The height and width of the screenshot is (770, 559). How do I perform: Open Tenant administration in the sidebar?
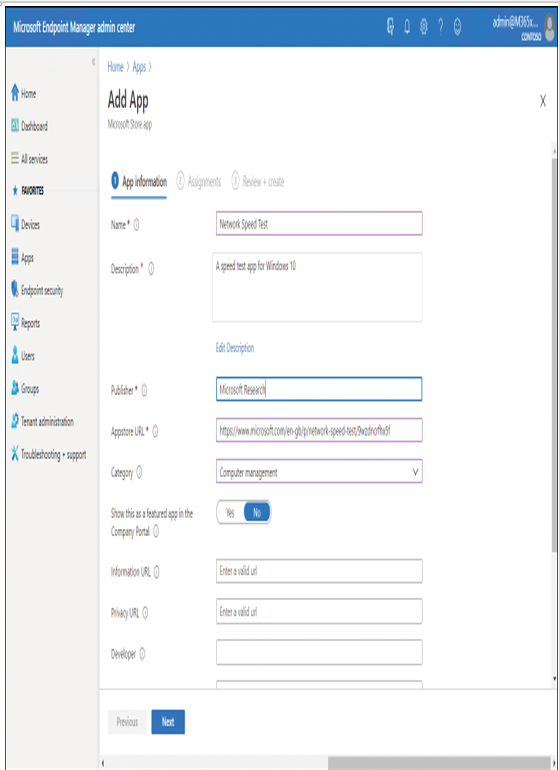click(x=43, y=421)
